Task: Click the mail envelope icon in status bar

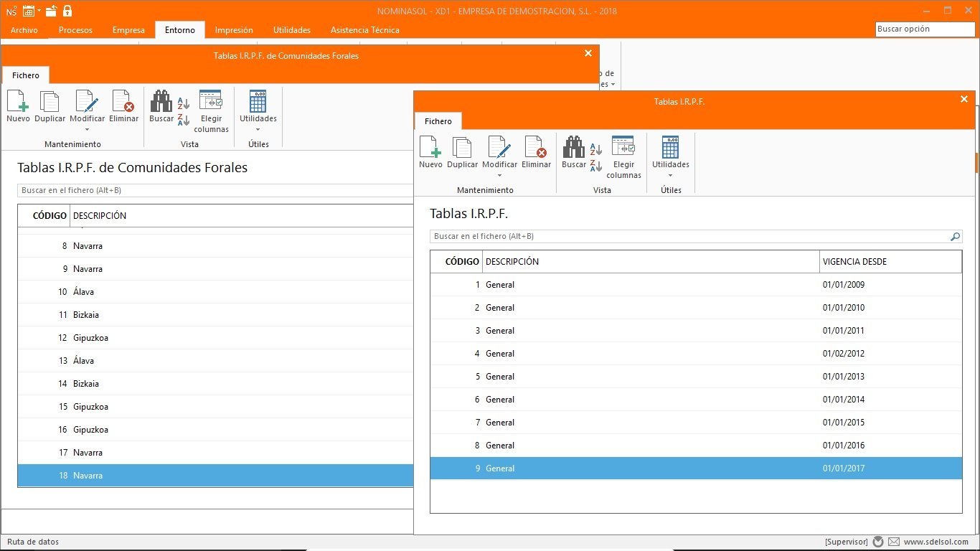Action: (894, 542)
